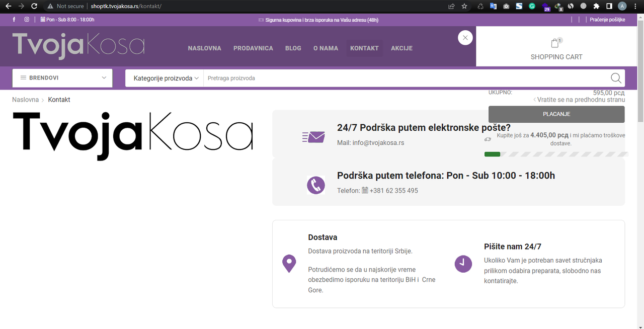644x329 pixels.
Task: Click the Not secure warning icon
Action: [50, 6]
